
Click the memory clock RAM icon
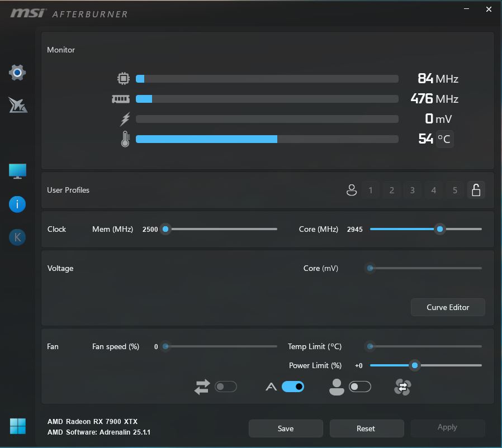(121, 99)
